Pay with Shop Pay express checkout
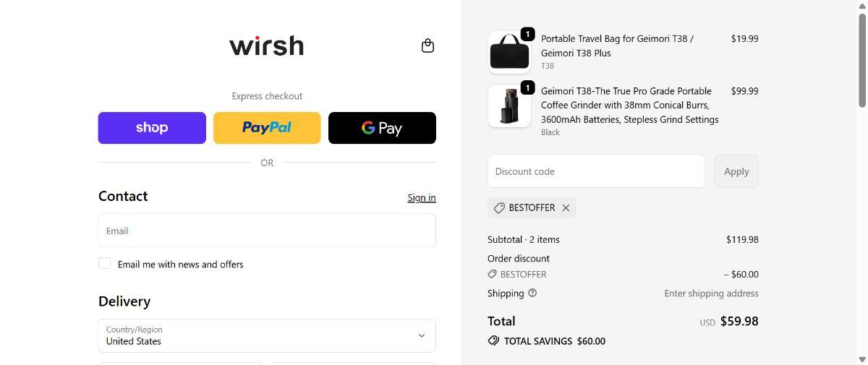The width and height of the screenshot is (868, 365). click(152, 128)
